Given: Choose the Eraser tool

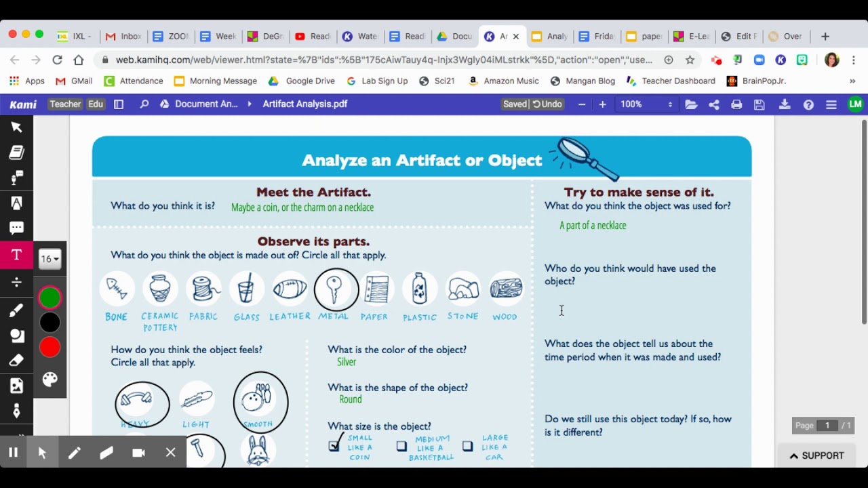Looking at the screenshot, I should (x=16, y=361).
